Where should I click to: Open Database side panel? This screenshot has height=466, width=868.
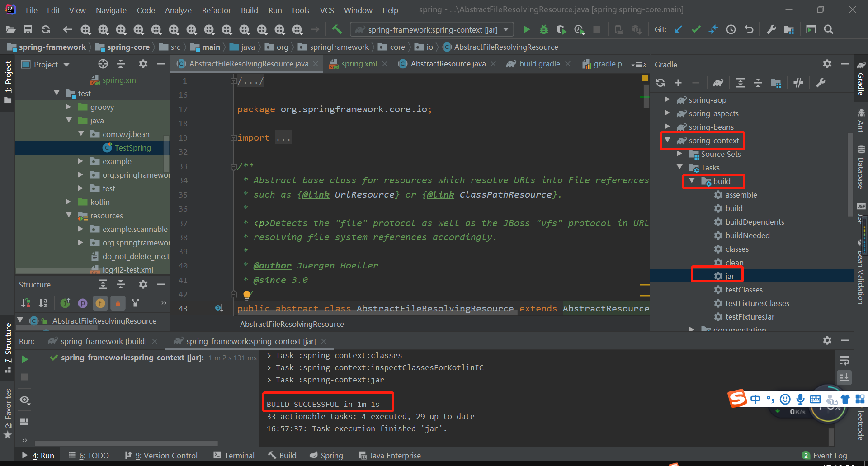pos(861,167)
